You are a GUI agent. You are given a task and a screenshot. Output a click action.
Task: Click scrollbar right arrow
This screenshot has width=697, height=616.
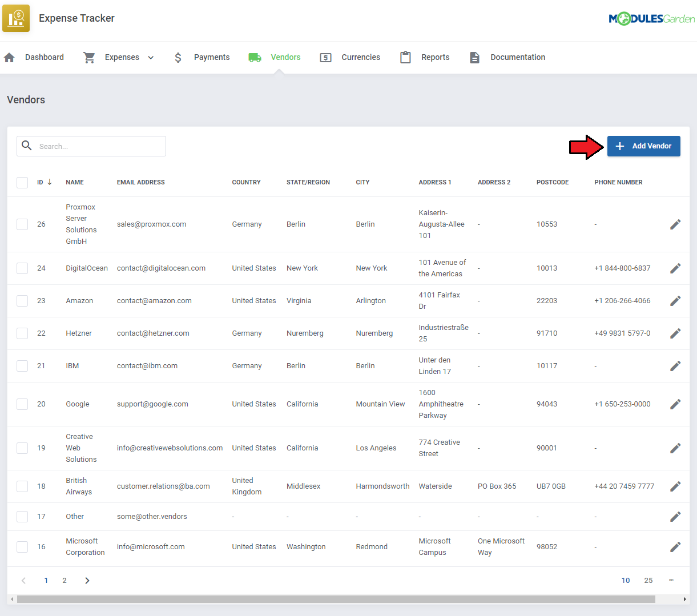pos(684,599)
